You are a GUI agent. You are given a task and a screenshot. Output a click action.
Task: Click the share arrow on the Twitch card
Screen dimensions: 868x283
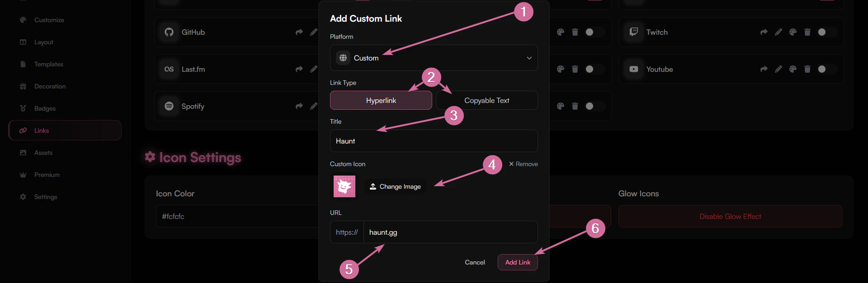[764, 32]
